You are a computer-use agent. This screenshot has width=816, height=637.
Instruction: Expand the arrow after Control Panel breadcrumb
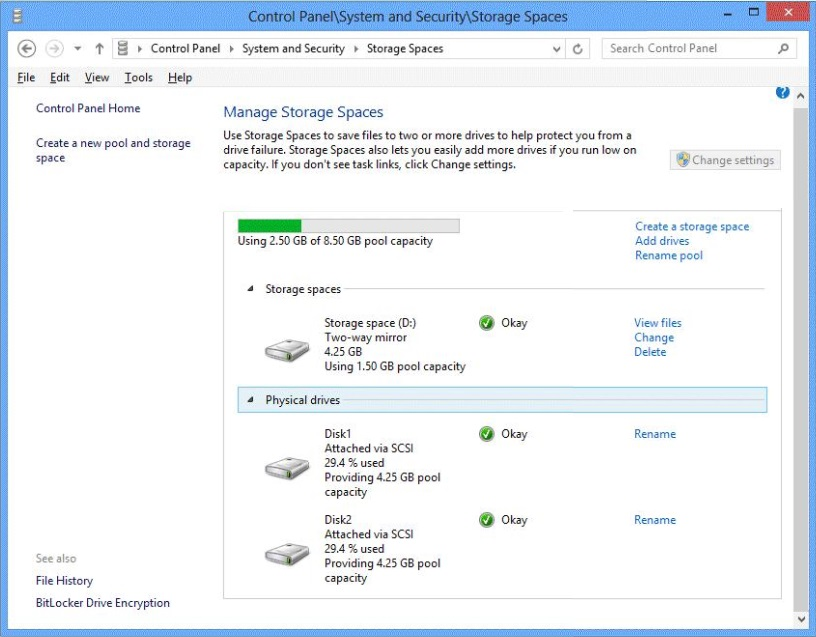(232, 49)
